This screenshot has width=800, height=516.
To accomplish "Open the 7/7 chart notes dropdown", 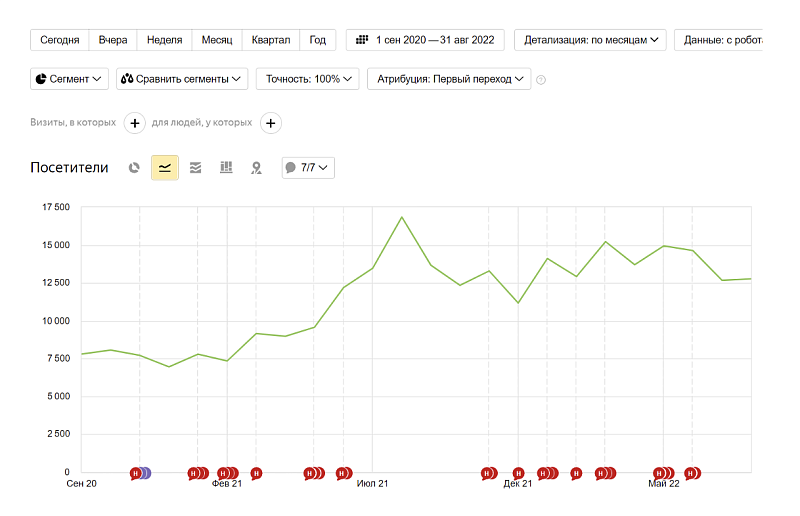I will (x=308, y=168).
